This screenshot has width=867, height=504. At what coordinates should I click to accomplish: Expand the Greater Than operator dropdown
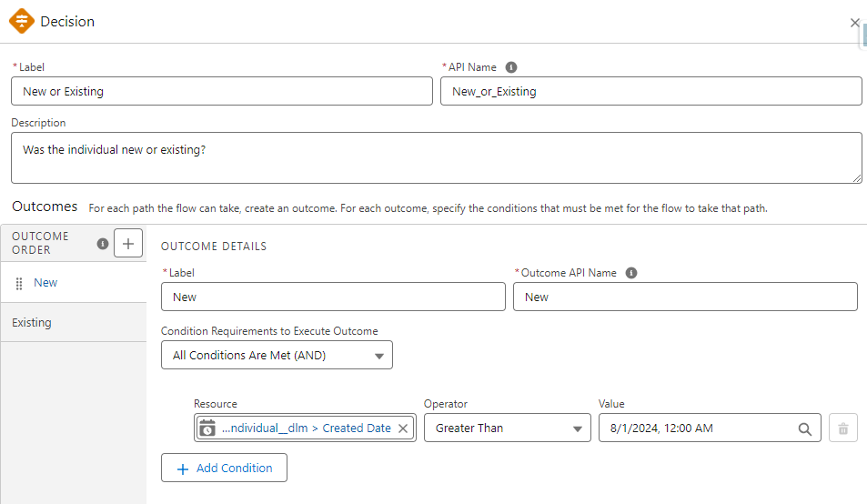(508, 428)
